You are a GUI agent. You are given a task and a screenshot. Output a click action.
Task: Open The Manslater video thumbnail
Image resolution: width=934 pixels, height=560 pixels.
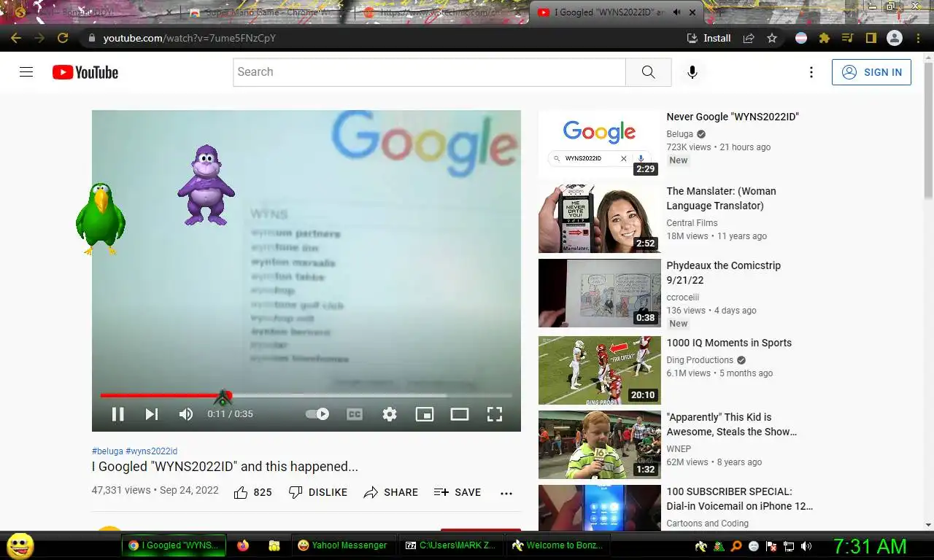pos(599,219)
